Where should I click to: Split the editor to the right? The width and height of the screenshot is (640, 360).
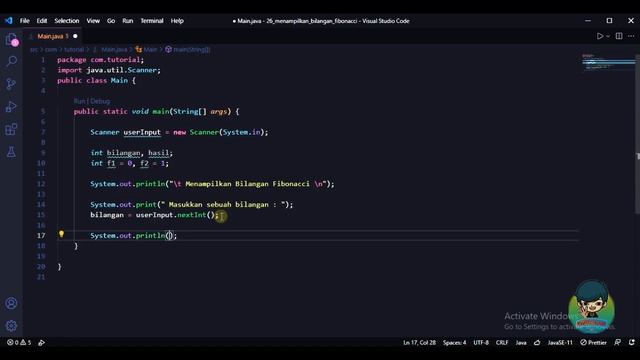pos(619,36)
